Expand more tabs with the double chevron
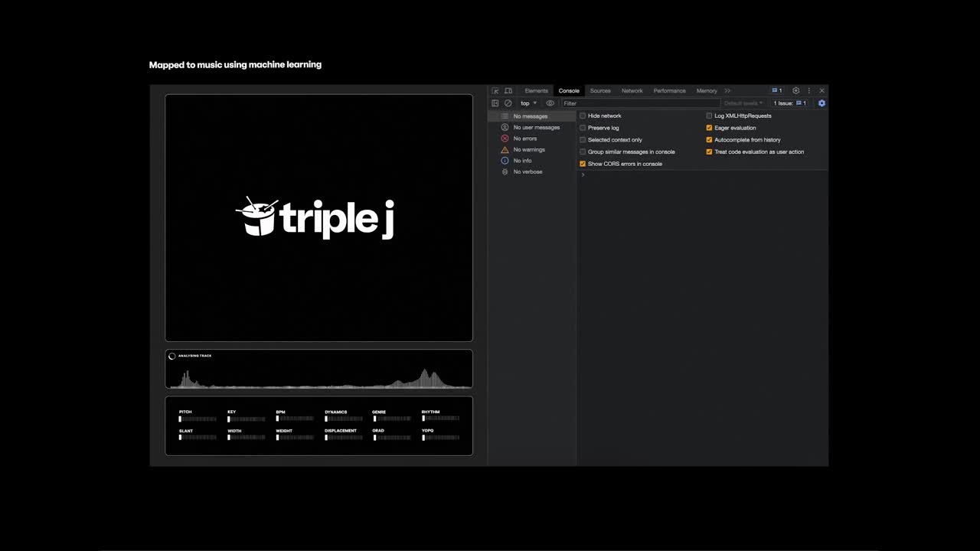Viewport: 980px width, 551px height. pyautogui.click(x=727, y=91)
